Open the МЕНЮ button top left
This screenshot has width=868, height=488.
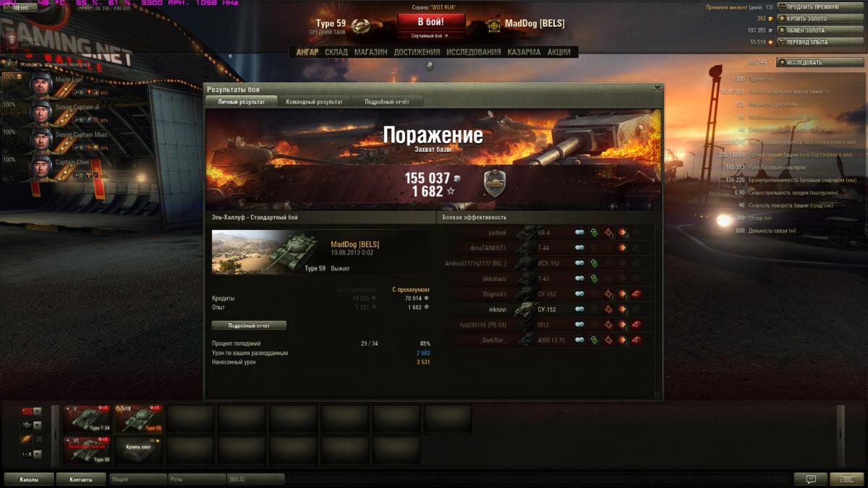tap(20, 7)
